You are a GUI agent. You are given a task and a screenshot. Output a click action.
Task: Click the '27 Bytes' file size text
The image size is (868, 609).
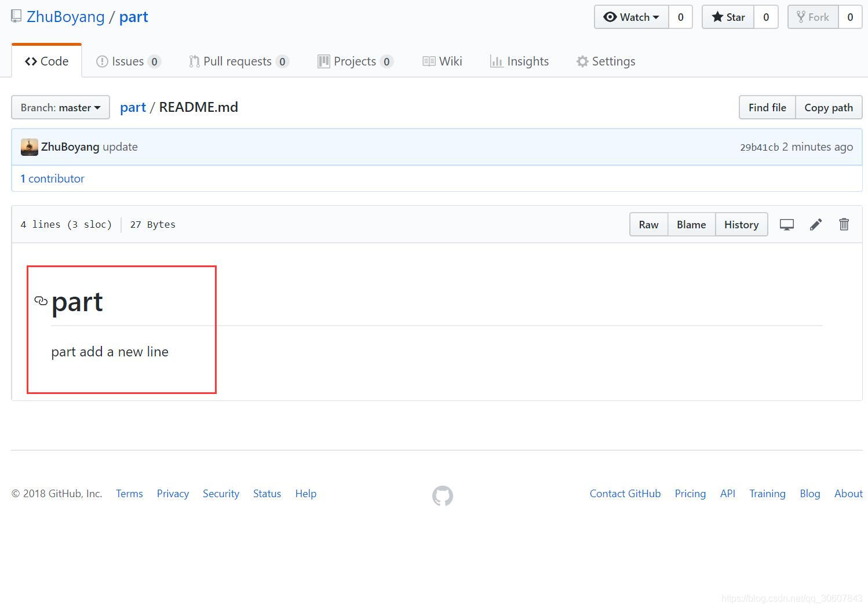click(153, 224)
